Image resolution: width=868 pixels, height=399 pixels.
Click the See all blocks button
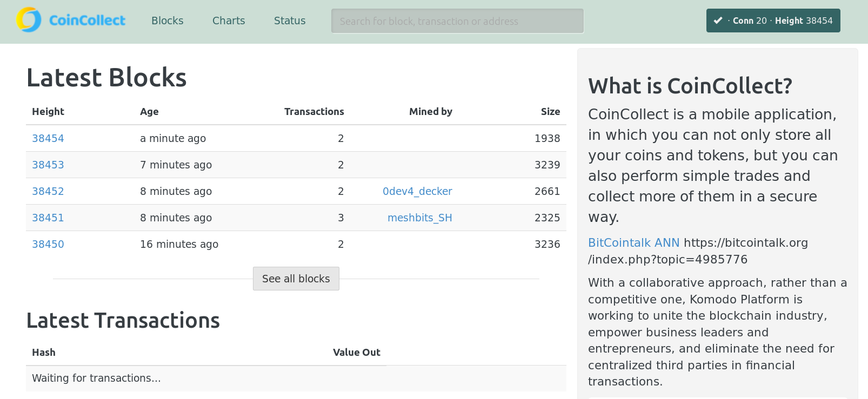tap(296, 279)
